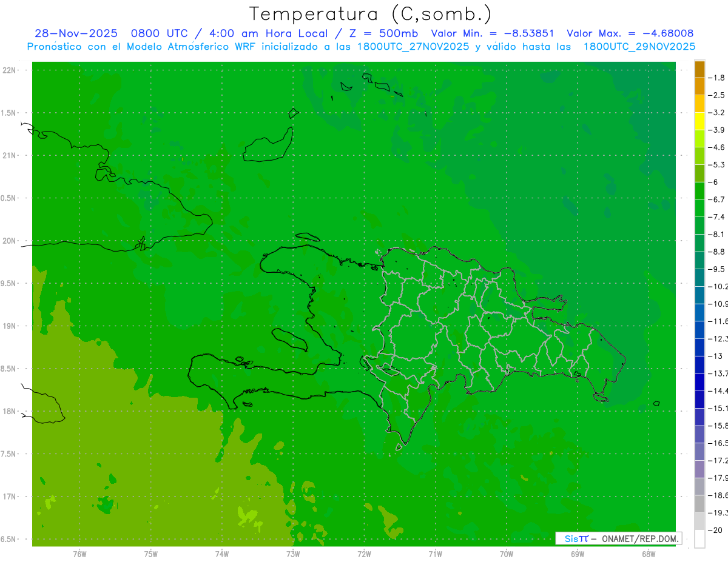Image resolution: width=728 pixels, height=562 pixels.
Task: Click the '72W' longitude label
Action: pyautogui.click(x=364, y=554)
